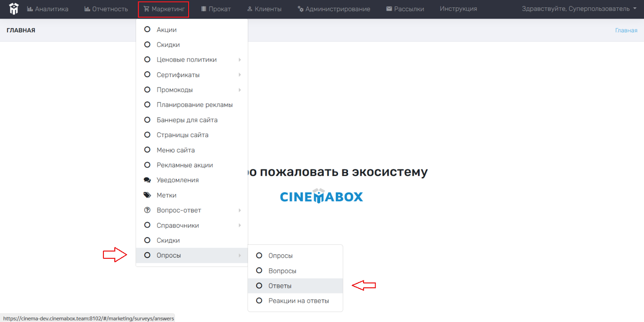The image size is (644, 322).
Task: Click the question mark icon beside Вопрос-ответ
Action: [147, 210]
